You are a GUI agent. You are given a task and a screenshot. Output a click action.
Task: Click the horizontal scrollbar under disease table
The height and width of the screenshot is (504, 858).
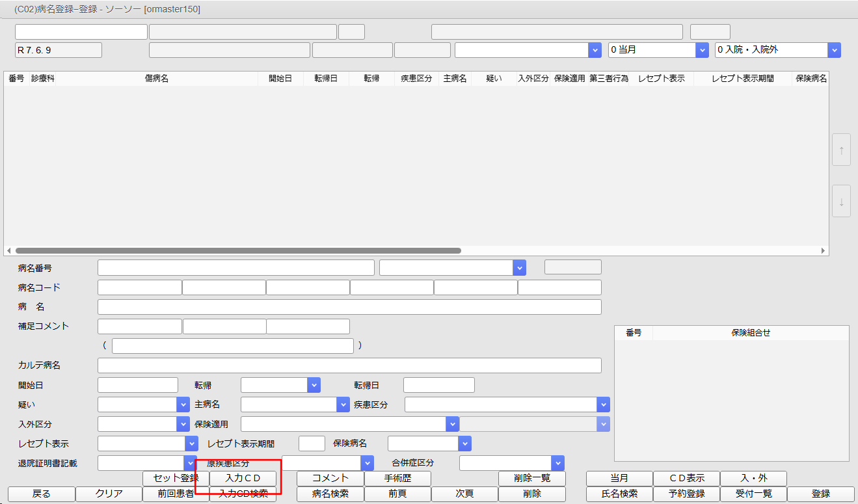point(238,250)
